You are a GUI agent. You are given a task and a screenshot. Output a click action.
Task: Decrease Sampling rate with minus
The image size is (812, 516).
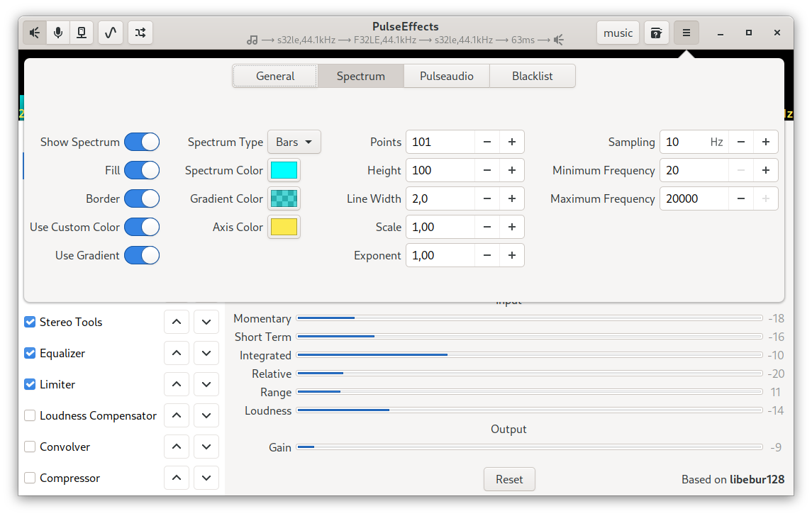[741, 142]
